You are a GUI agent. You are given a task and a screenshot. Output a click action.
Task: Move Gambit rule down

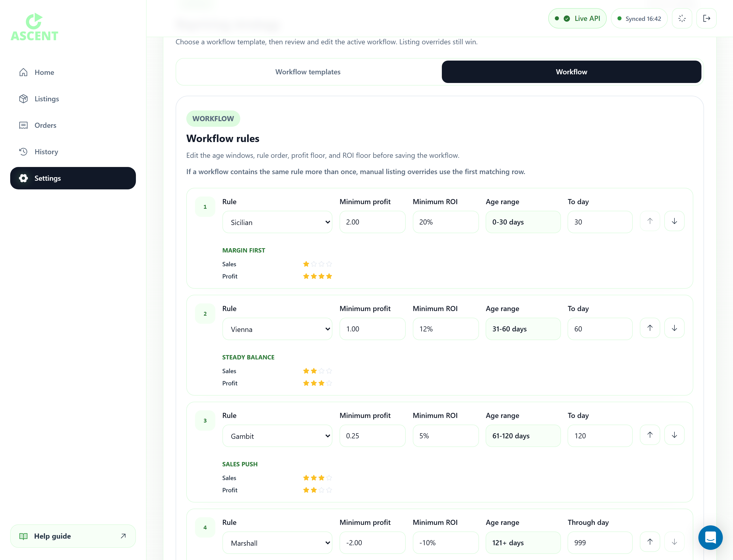coord(674,435)
